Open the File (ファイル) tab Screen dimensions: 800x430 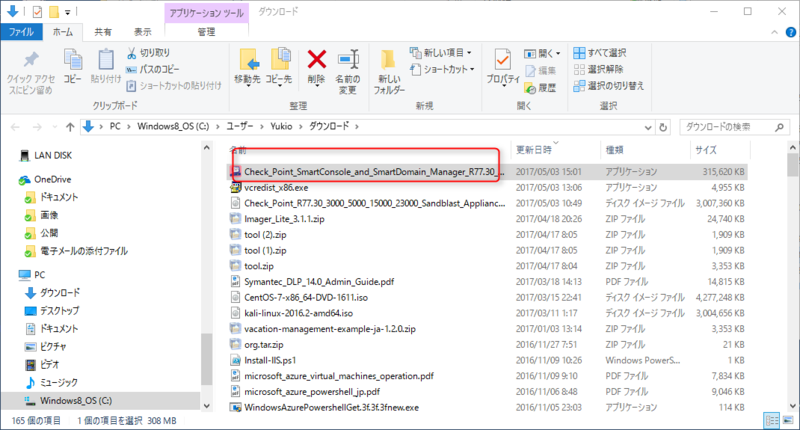[x=21, y=32]
